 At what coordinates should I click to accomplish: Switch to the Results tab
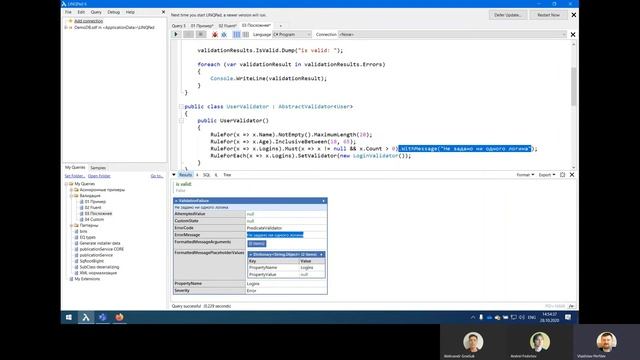click(x=185, y=175)
